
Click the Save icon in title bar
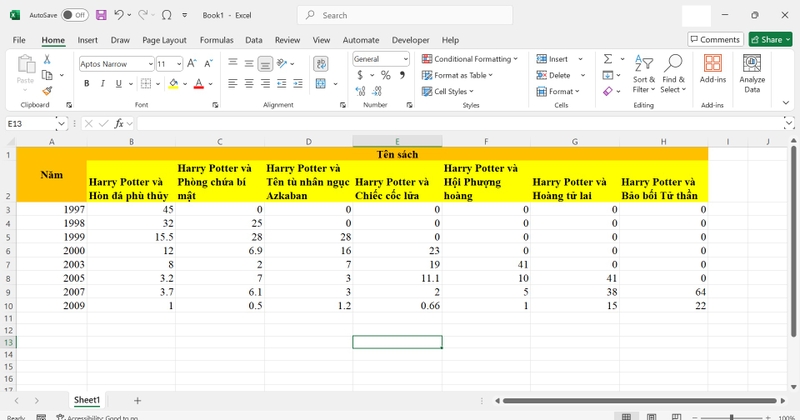[101, 15]
